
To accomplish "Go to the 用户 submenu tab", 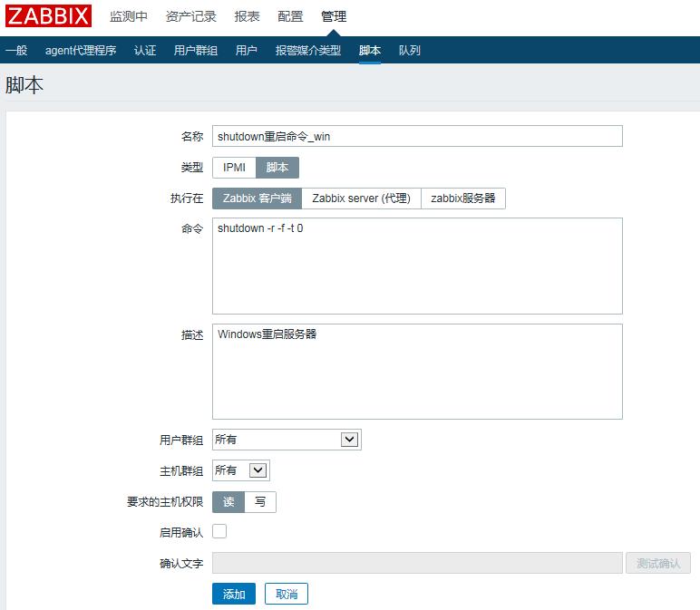I will 247,51.
